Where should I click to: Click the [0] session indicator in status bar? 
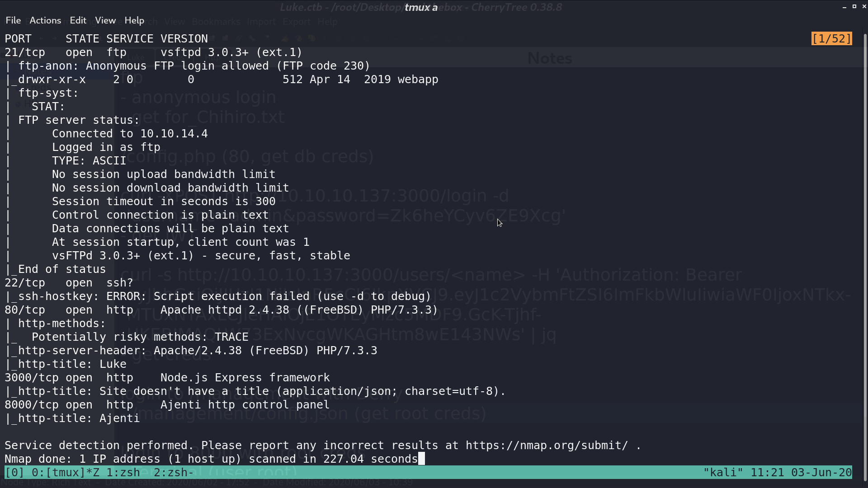click(14, 473)
